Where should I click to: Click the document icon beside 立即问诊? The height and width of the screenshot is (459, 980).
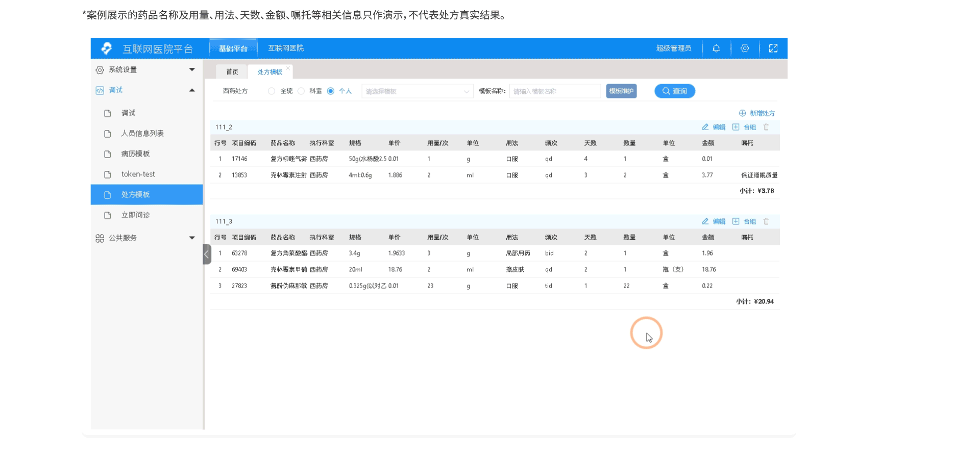tap(107, 215)
